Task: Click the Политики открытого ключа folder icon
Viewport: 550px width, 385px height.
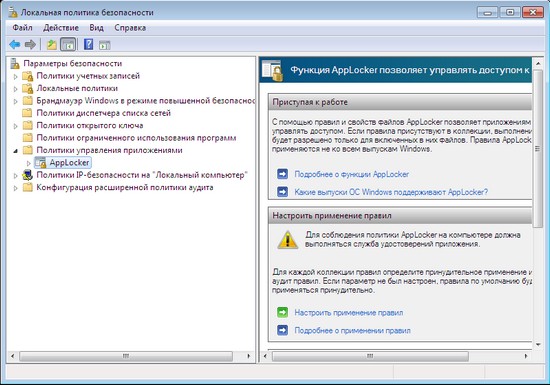Action: (x=27, y=126)
